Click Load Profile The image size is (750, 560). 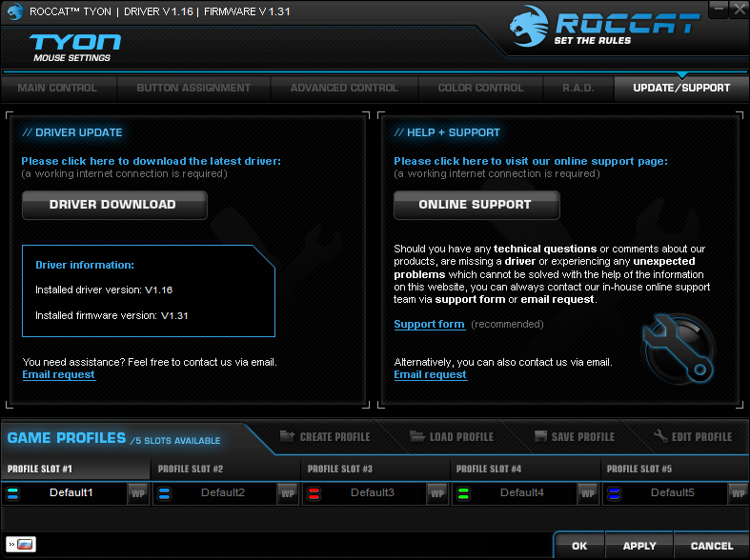pos(452,437)
